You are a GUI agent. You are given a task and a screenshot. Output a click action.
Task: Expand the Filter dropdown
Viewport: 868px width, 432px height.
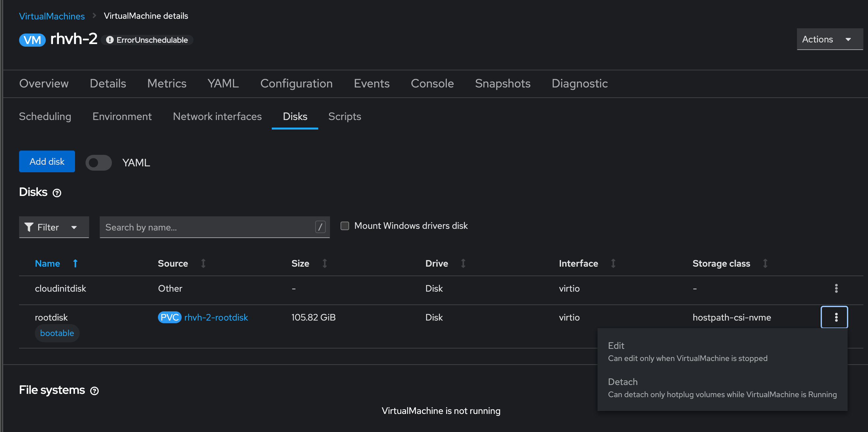tap(54, 227)
